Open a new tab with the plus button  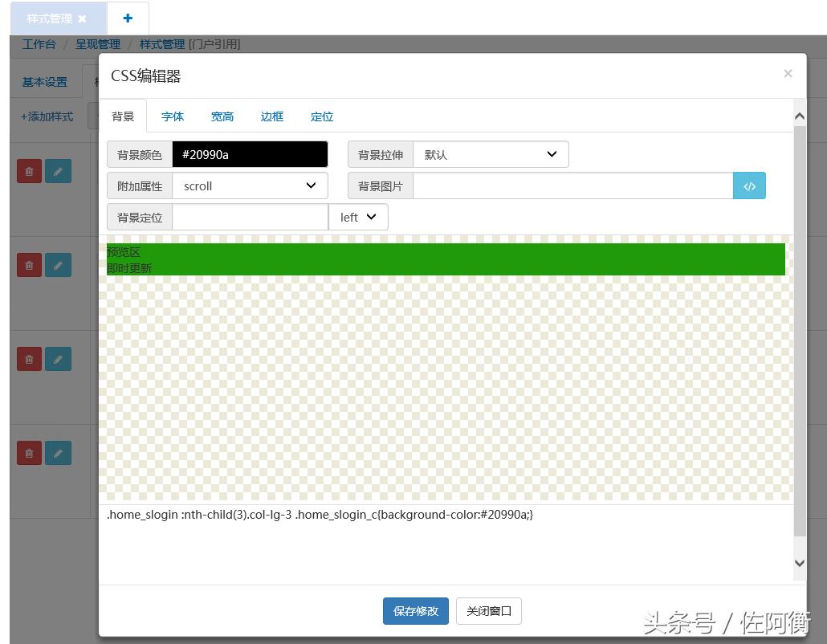point(128,17)
